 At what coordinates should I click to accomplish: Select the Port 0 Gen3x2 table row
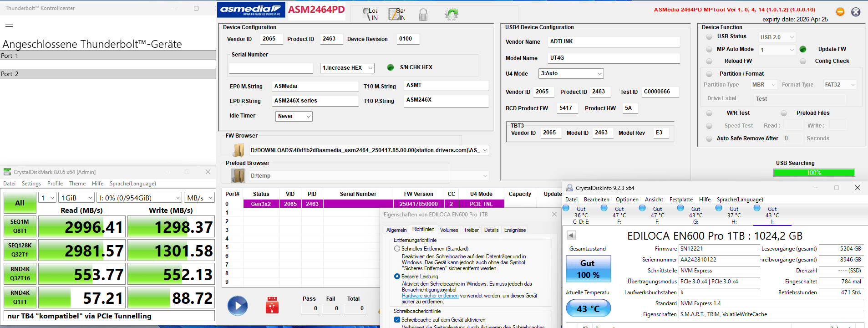pos(364,204)
